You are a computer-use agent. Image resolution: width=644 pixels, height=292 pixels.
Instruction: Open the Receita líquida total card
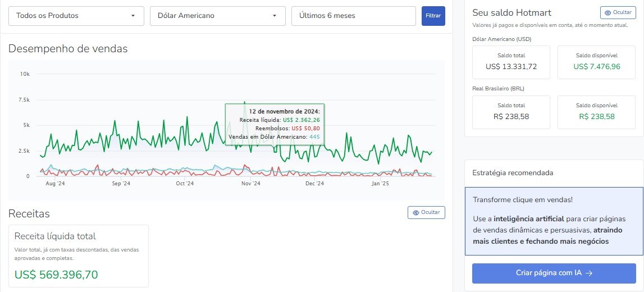click(79, 255)
